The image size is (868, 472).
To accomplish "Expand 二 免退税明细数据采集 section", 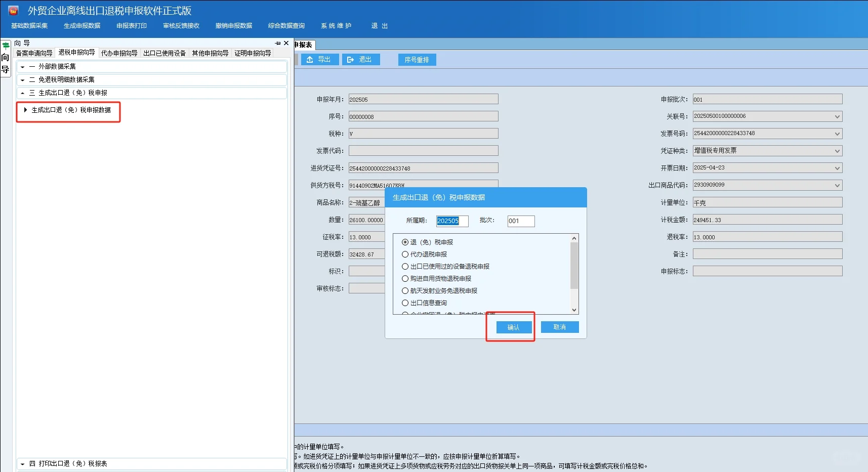I will coord(152,80).
